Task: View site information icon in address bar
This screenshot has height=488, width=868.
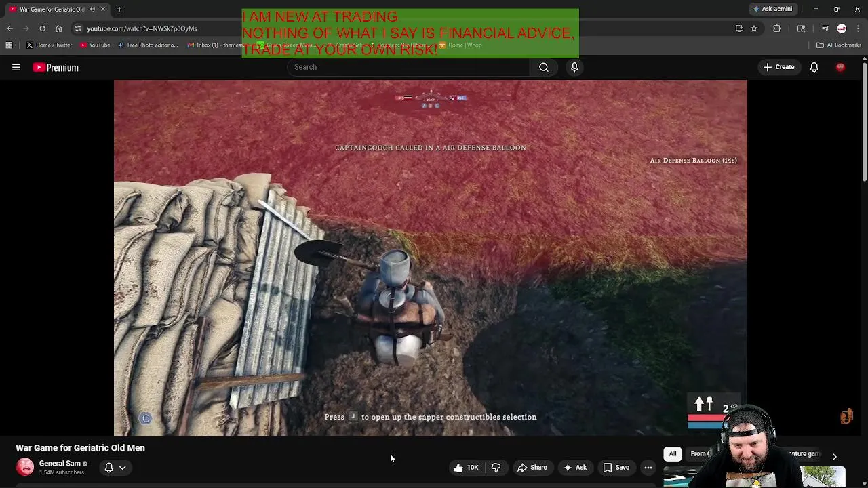Action: coord(78,28)
